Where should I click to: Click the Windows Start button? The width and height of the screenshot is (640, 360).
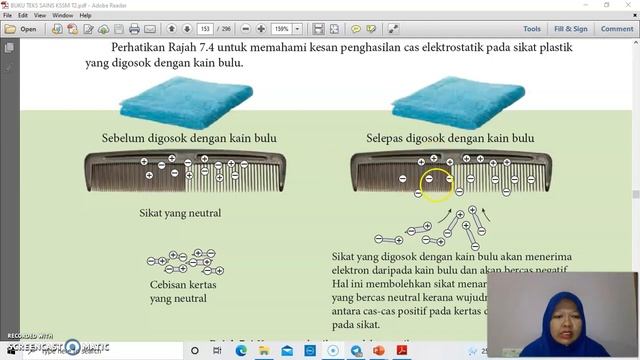[11, 351]
